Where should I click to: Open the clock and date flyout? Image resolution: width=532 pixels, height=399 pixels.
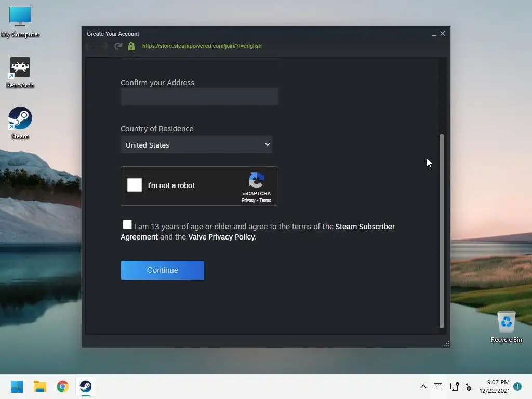pos(495,387)
